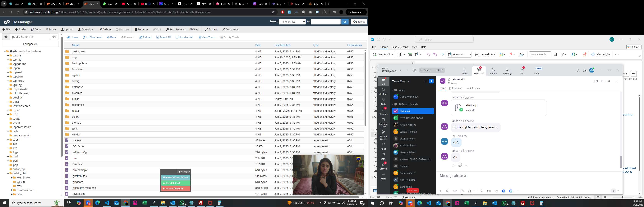Expand the .trash folder node
The height and width of the screenshot is (207, 644).
[x=8, y=140]
